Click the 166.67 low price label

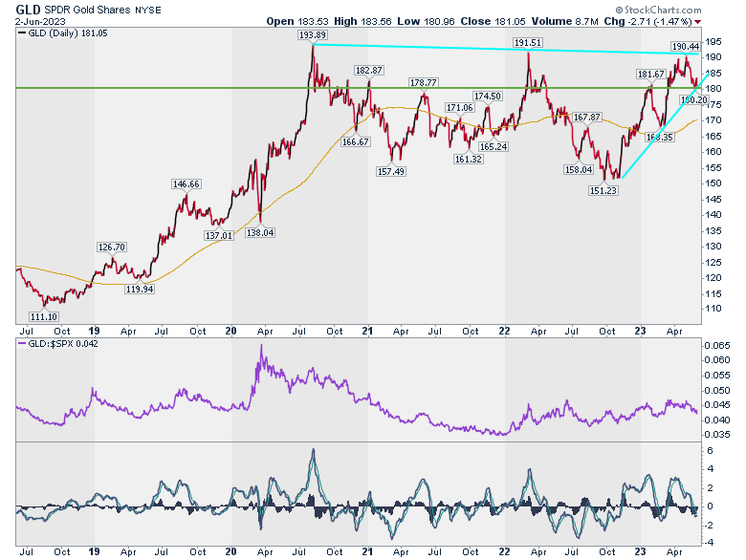coord(356,141)
